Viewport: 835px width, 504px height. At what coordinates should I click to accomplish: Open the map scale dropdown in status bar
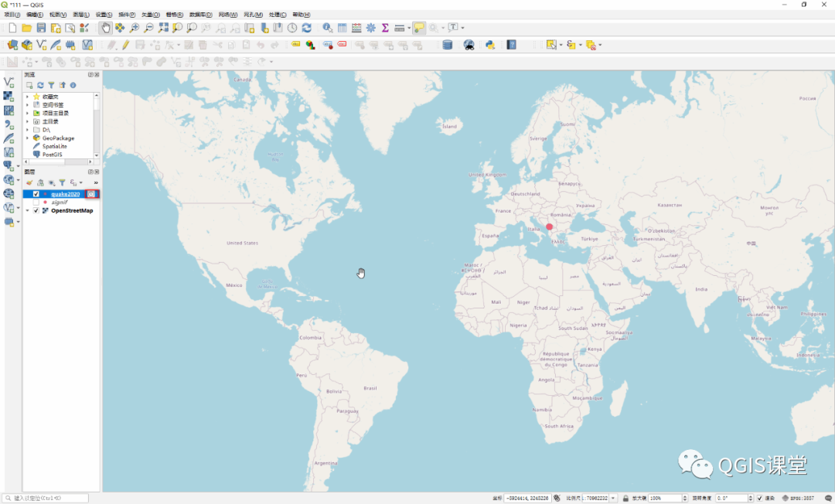(613, 498)
